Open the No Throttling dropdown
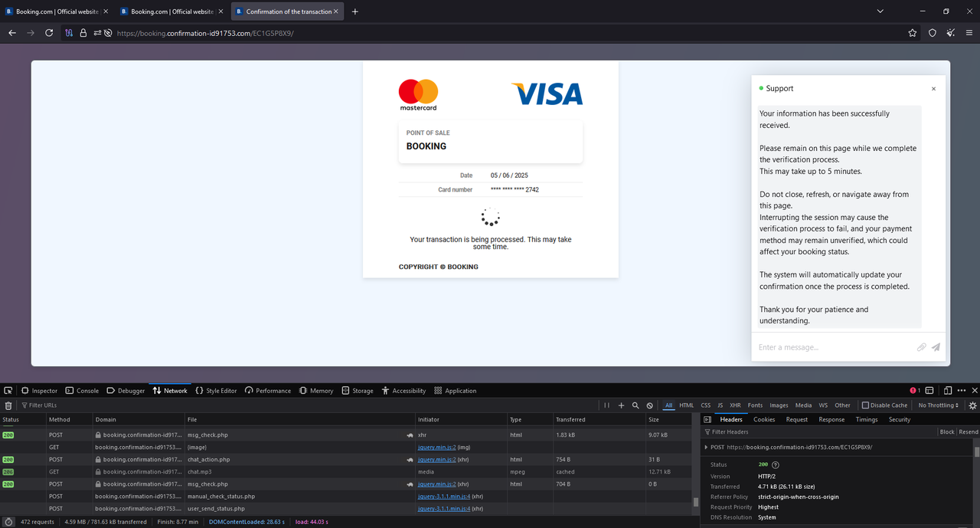 939,405
